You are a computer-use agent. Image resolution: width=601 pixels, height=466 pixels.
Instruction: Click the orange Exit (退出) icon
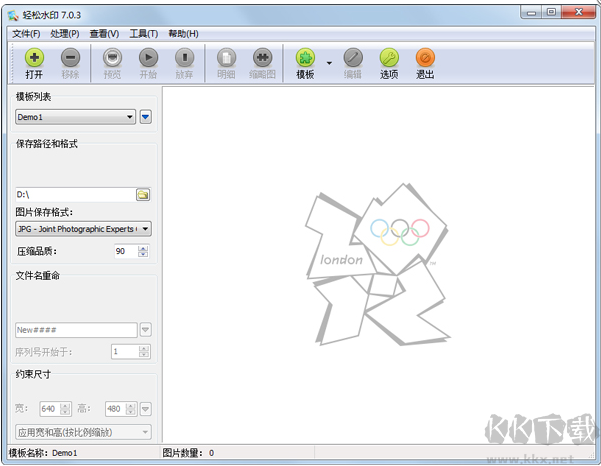coord(425,58)
